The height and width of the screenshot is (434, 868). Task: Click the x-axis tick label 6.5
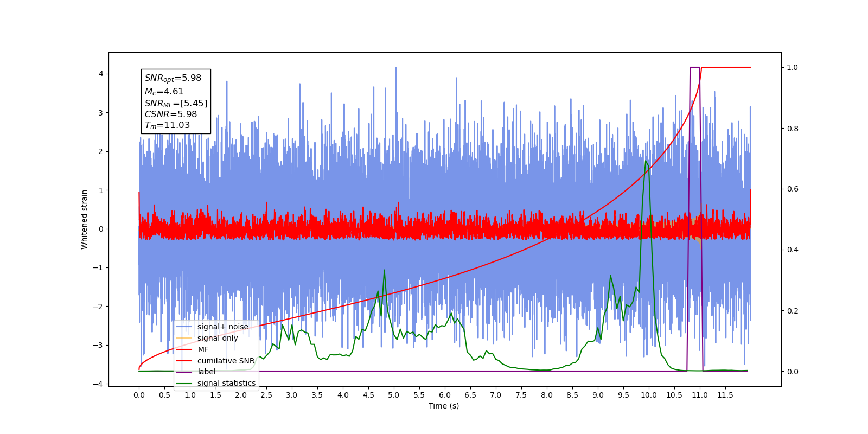(x=470, y=395)
